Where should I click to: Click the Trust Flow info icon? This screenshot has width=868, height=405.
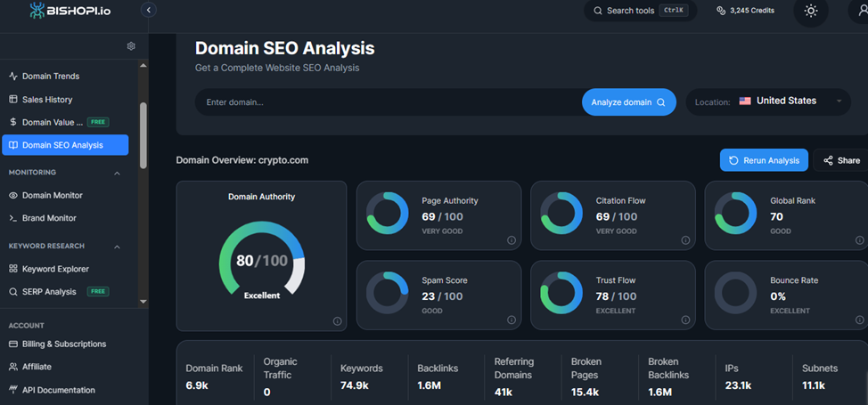[x=685, y=320]
